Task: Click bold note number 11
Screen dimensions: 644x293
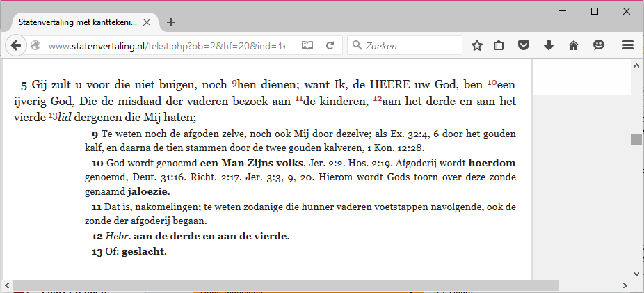Action: coord(97,207)
